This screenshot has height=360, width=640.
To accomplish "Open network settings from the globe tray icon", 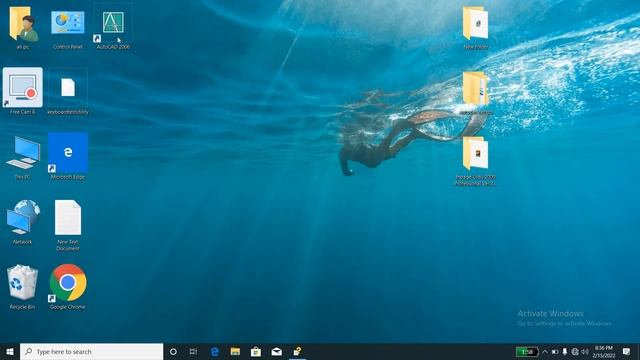I will (x=575, y=351).
